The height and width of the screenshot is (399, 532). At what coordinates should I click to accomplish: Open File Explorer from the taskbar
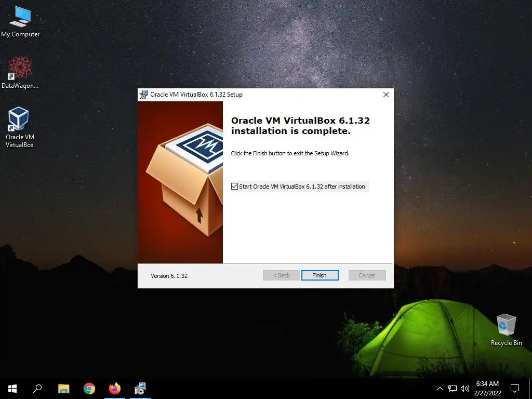click(63, 389)
